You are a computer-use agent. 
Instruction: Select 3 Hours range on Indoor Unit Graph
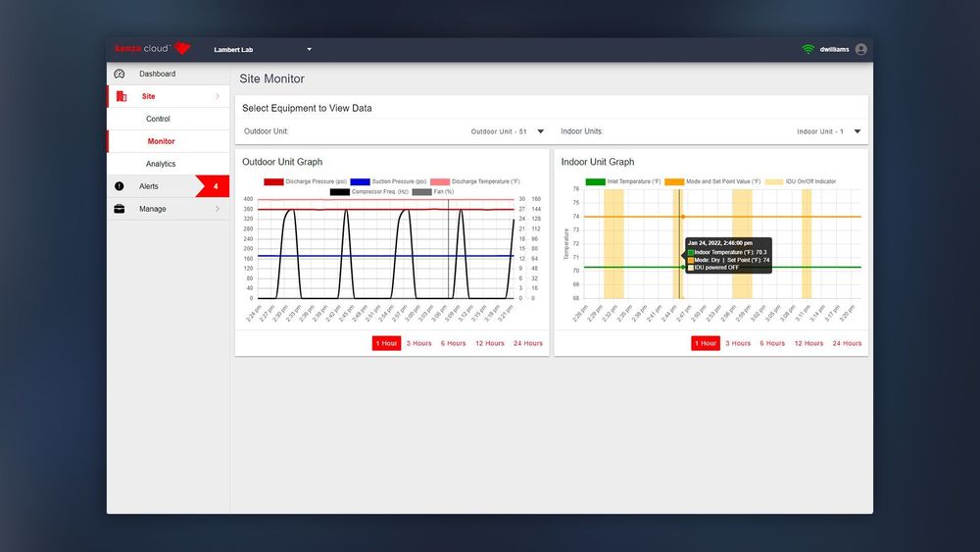[737, 343]
